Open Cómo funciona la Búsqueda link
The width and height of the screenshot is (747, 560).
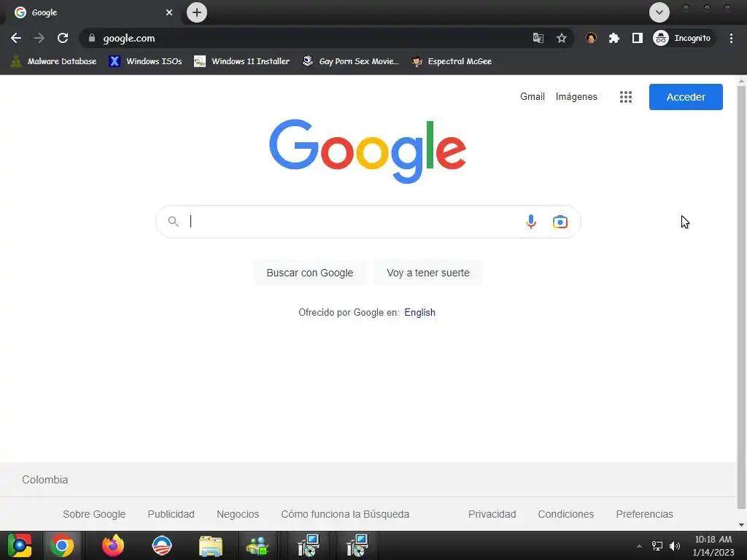(345, 514)
